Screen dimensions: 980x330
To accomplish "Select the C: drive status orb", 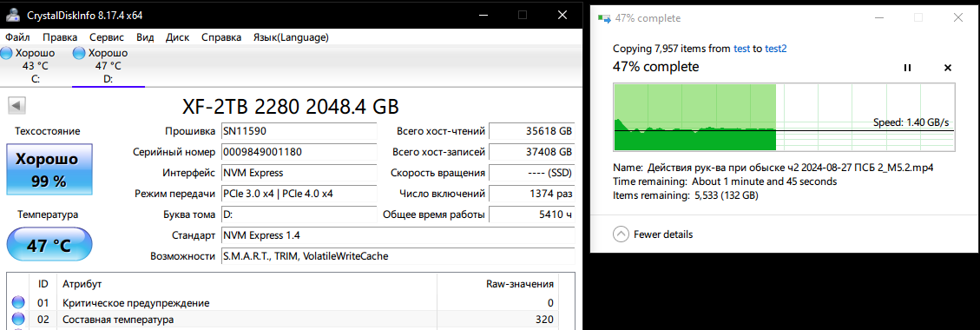I will pos(6,54).
